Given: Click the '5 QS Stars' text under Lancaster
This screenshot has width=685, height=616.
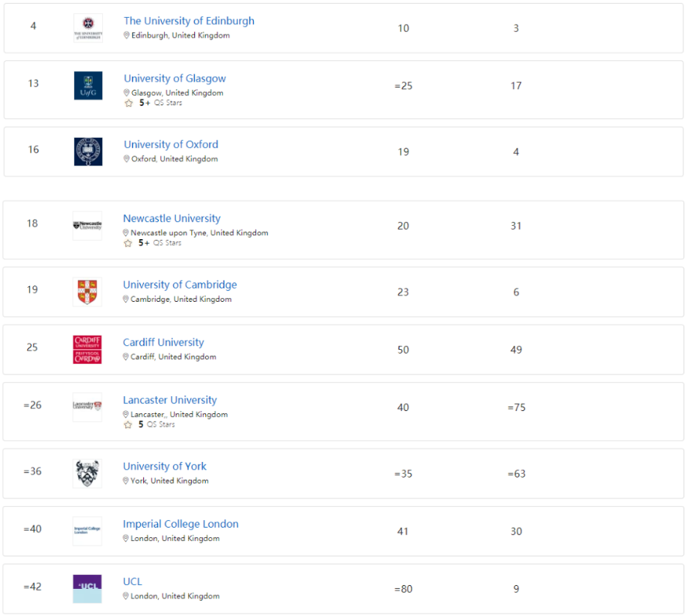Looking at the screenshot, I should pyautogui.click(x=156, y=425).
